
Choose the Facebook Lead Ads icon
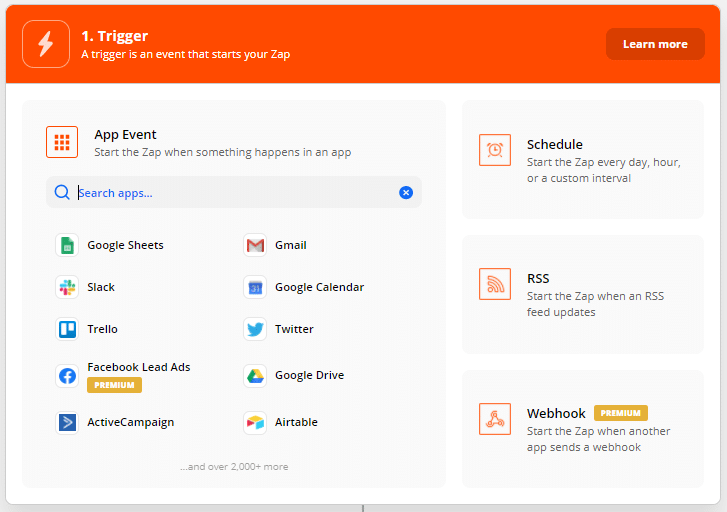67,376
